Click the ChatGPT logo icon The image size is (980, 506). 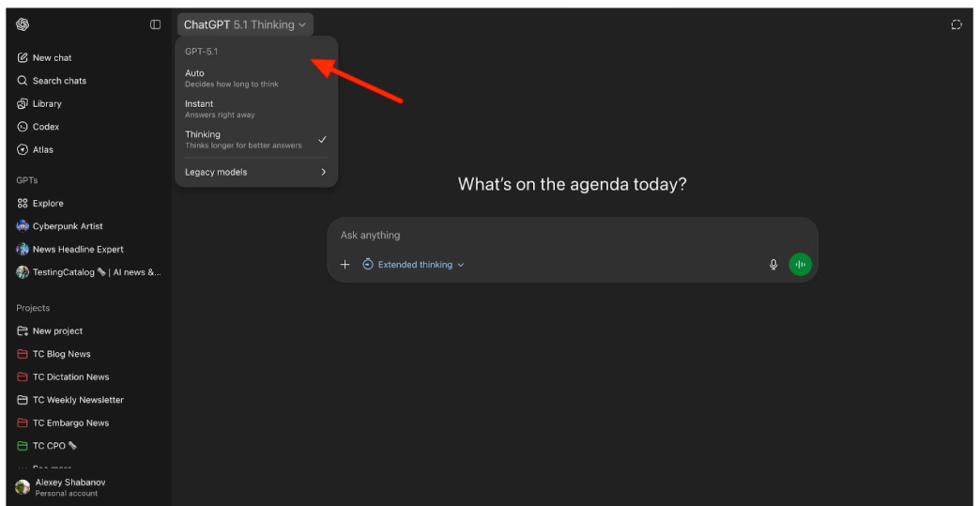coord(23,24)
